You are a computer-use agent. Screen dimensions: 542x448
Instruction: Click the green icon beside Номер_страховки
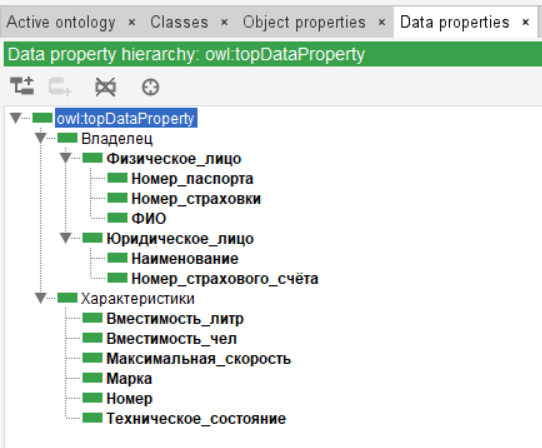pyautogui.click(x=117, y=198)
